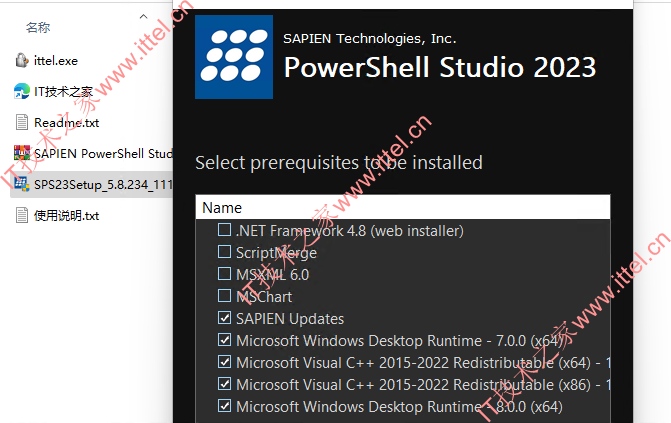The width and height of the screenshot is (671, 423).
Task: Click the SAPIEN Technologies, Inc. text
Action: click(x=370, y=39)
